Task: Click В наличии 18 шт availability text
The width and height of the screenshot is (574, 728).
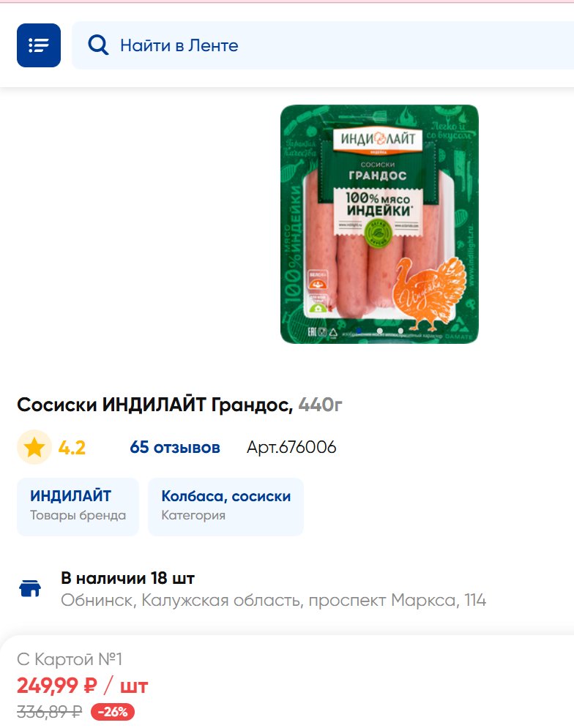Action: click(x=128, y=578)
